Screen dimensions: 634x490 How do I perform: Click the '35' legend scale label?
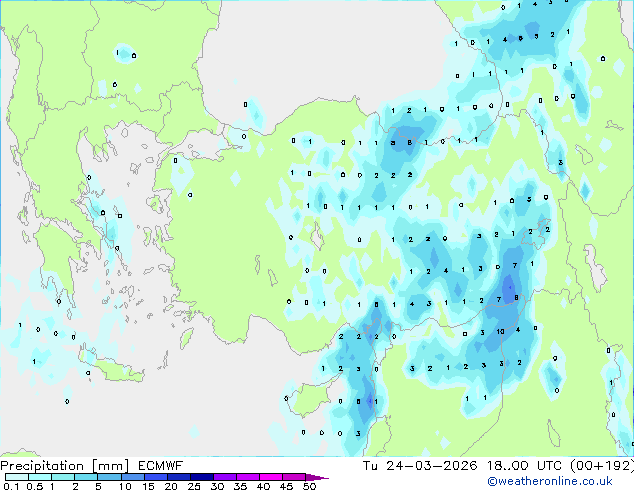pyautogui.click(x=240, y=486)
